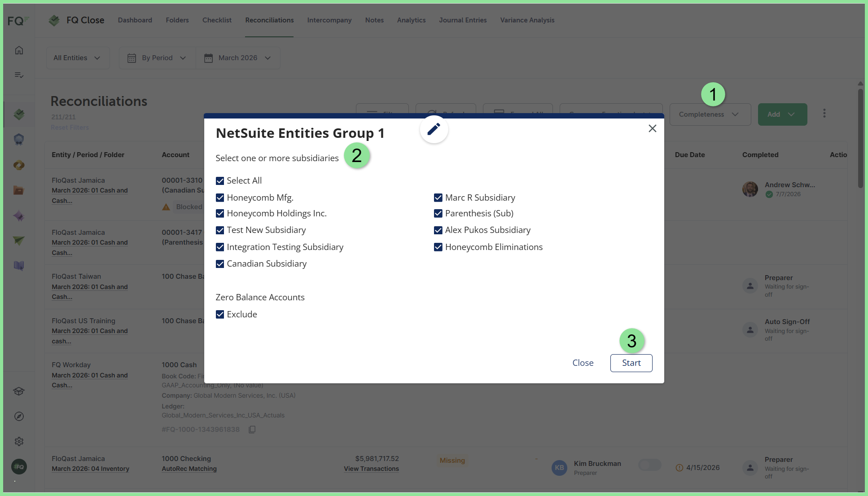Switch to the Notes tab
This screenshot has height=496, width=868.
click(x=374, y=20)
